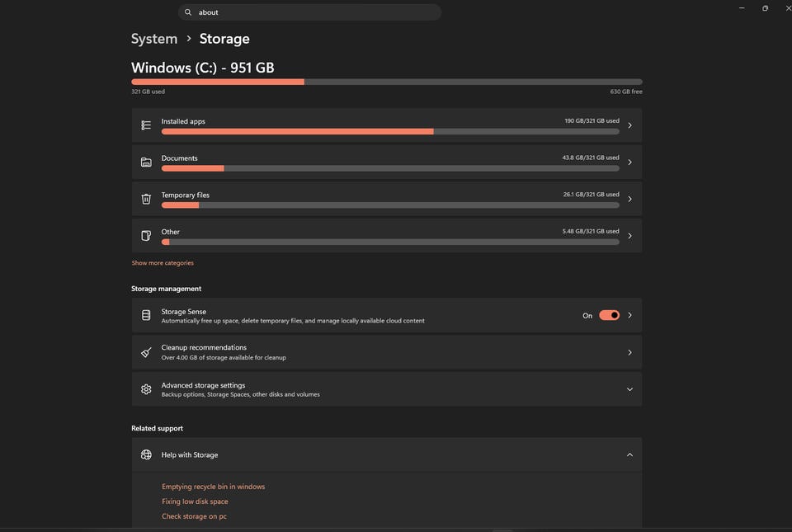The height and width of the screenshot is (532, 792).
Task: Collapse the Help with Storage section
Action: tap(629, 454)
